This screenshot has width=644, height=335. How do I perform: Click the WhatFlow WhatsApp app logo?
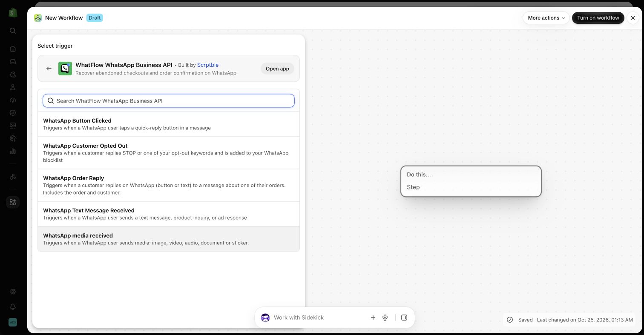click(x=65, y=69)
